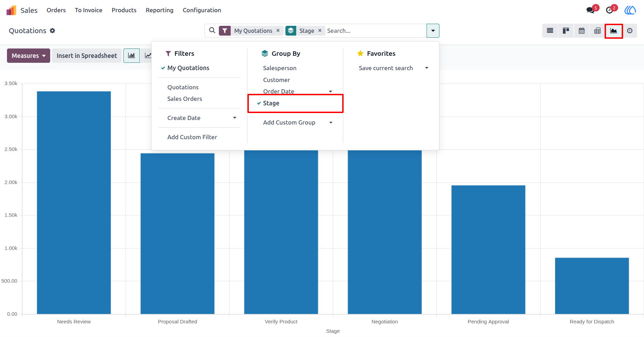Viewport: 644px width, 337px height.
Task: Click the Proposal Drafted bar
Action: [x=177, y=233]
